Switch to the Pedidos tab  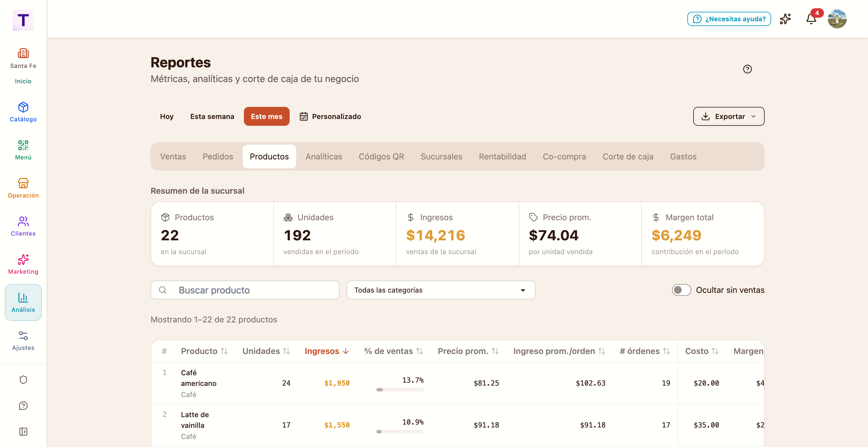click(x=218, y=156)
